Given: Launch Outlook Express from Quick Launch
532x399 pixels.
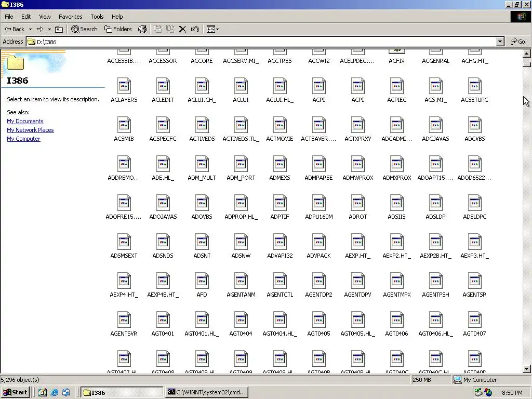Looking at the screenshot, I should coord(66,393).
